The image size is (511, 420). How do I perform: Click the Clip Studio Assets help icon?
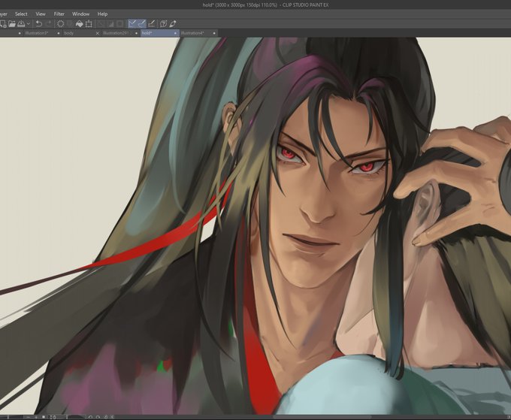tap(164, 24)
